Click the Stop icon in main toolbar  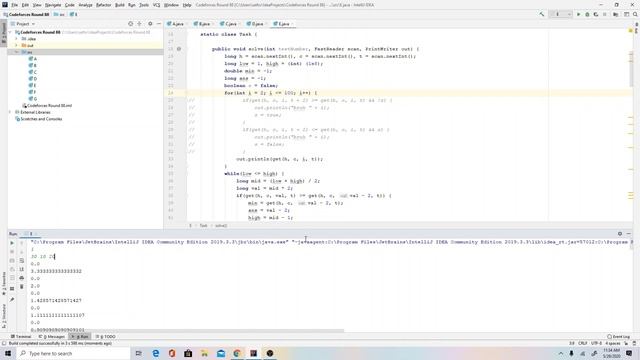tap(605, 14)
